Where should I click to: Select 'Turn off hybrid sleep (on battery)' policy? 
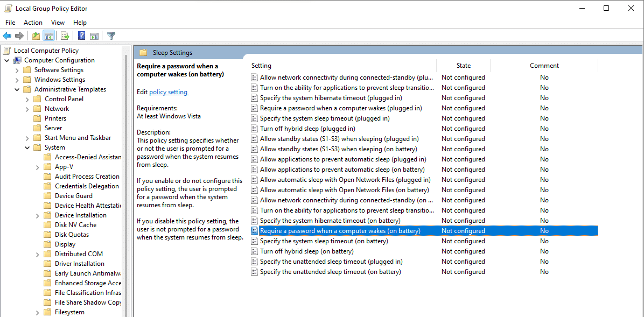pyautogui.click(x=306, y=251)
